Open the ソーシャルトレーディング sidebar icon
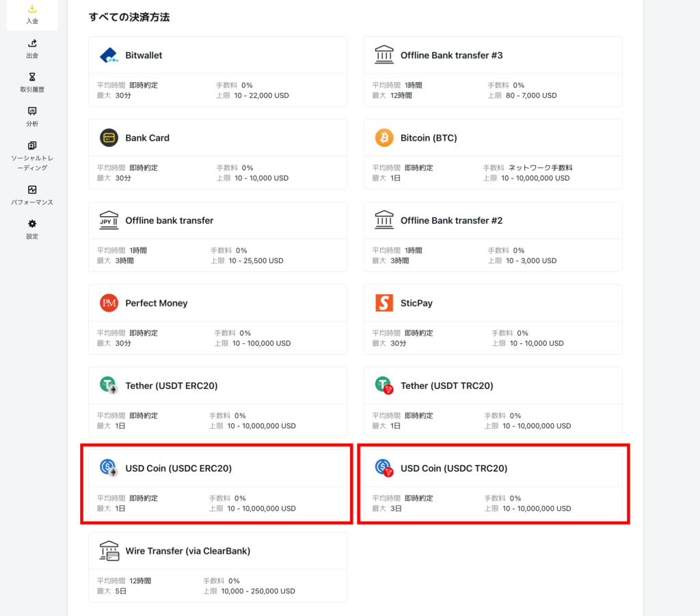Image resolution: width=700 pixels, height=616 pixels. [32, 146]
